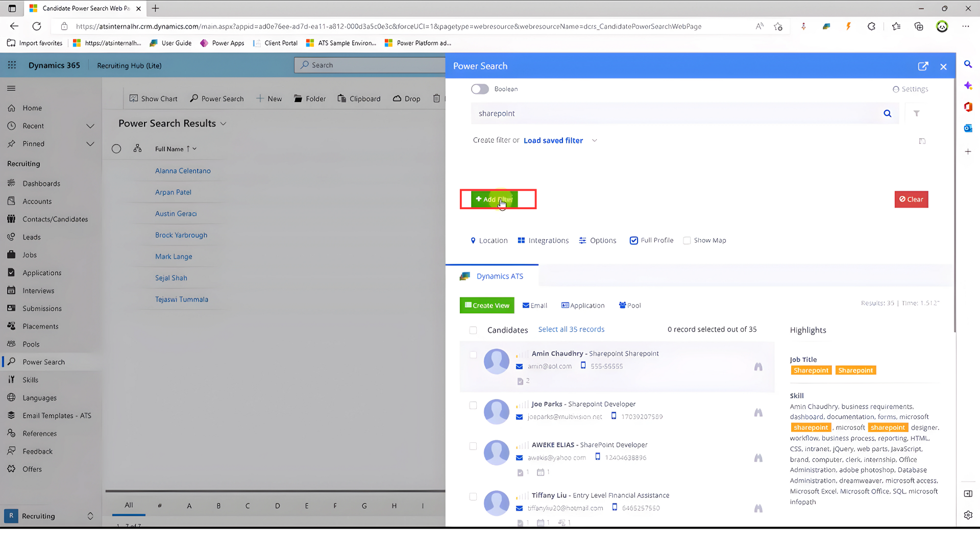Viewport: 980px width, 551px height.
Task: Click Amin Chaudhry's avatar thumbnail
Action: (x=497, y=362)
